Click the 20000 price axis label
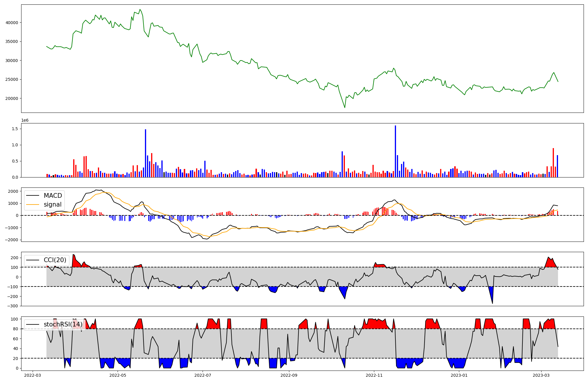The image size is (588, 382). pos(12,98)
